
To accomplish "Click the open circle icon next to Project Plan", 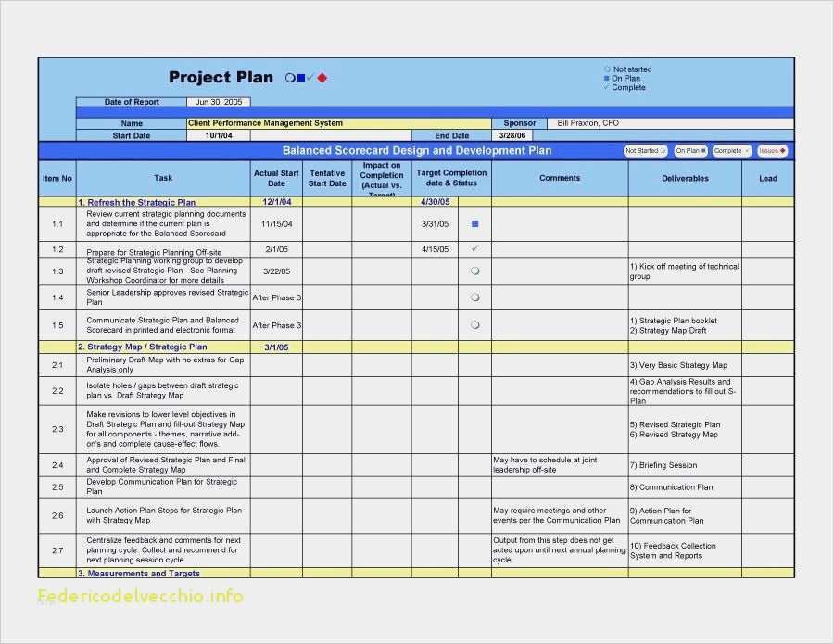I will pos(290,78).
